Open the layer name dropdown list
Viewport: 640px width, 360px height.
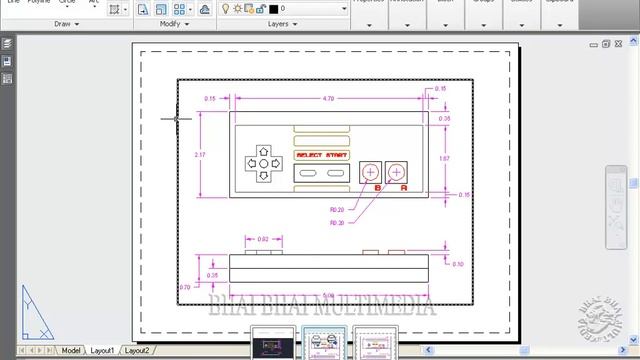[344, 9]
